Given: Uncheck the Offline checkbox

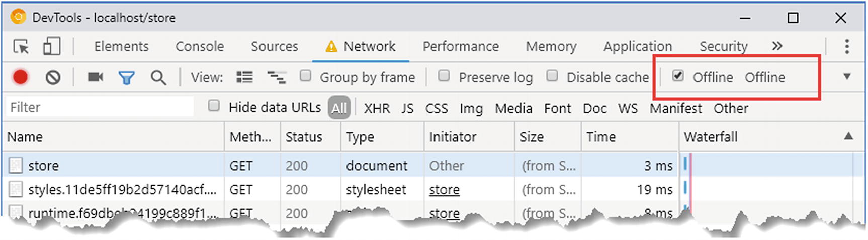Looking at the screenshot, I should [678, 76].
